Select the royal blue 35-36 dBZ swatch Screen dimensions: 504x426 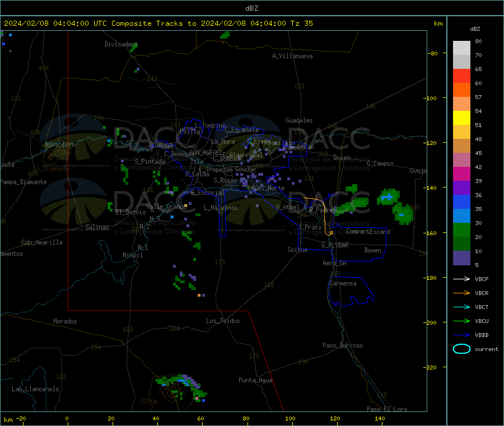[x=461, y=202]
